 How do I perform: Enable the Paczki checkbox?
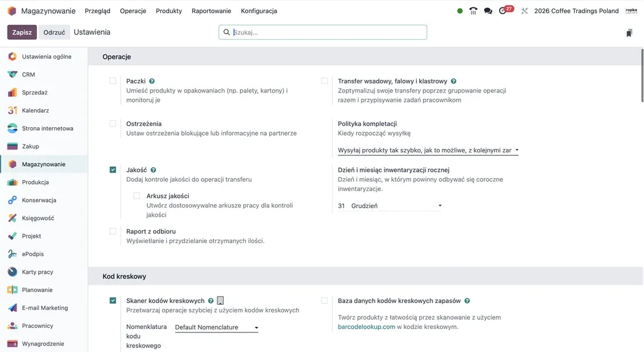click(113, 81)
